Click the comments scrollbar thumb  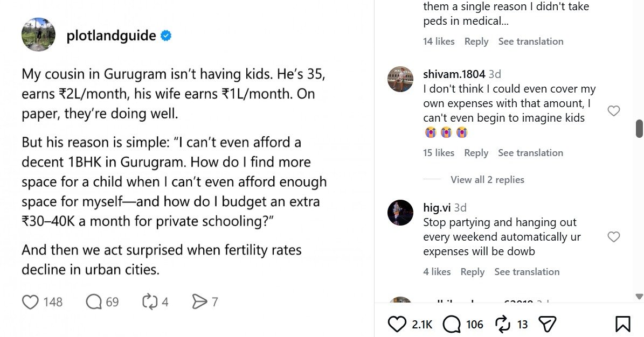[640, 129]
